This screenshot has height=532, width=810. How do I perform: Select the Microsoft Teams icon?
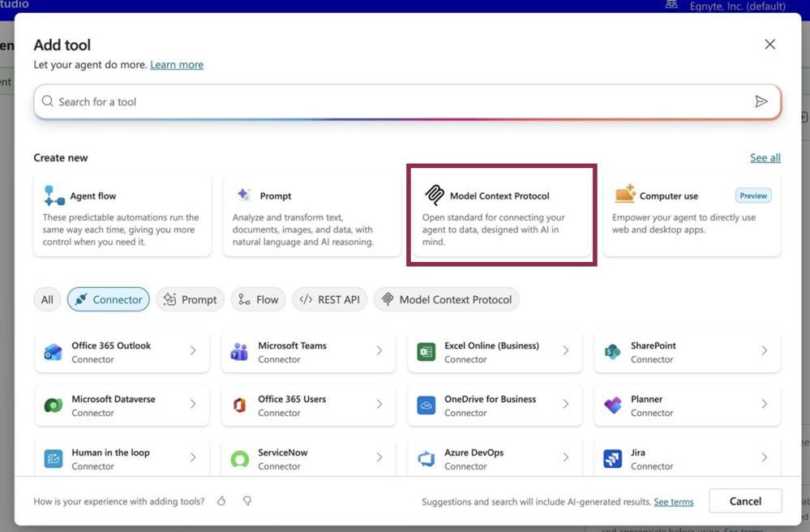coord(239,352)
